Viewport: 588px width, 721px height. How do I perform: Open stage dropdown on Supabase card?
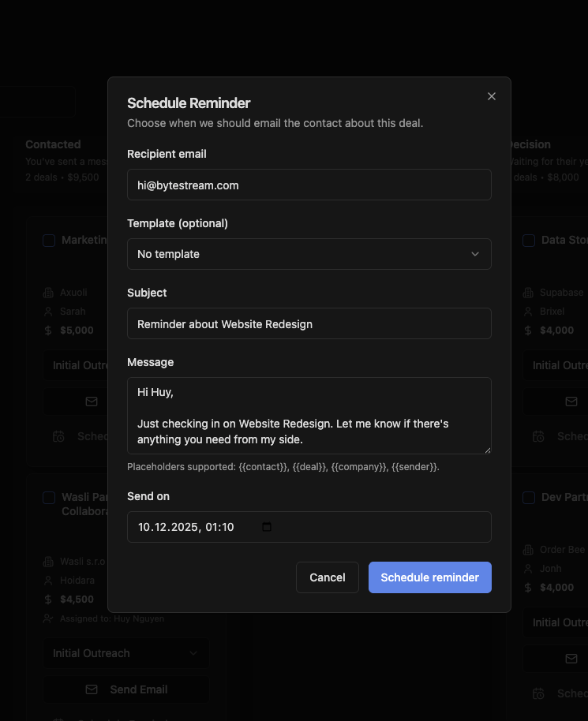pos(556,365)
